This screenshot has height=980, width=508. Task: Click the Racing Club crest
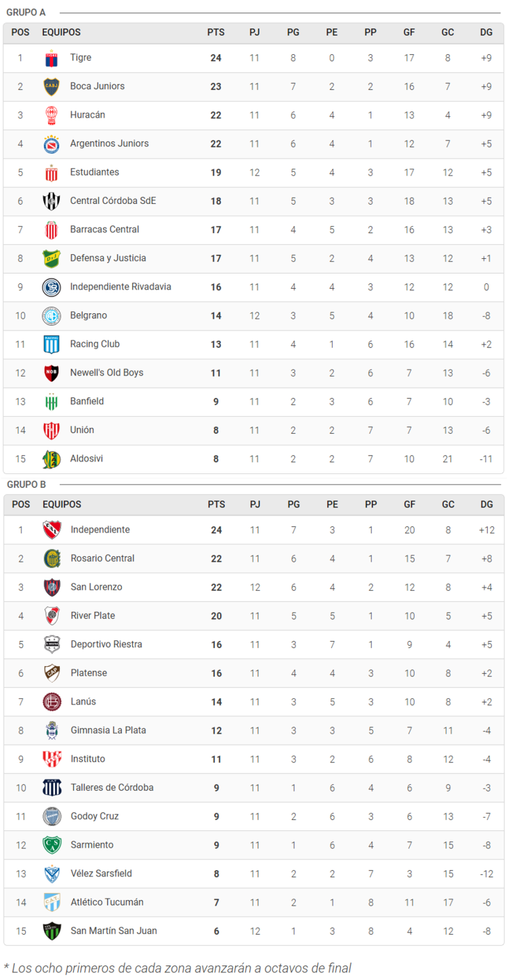coord(51,344)
